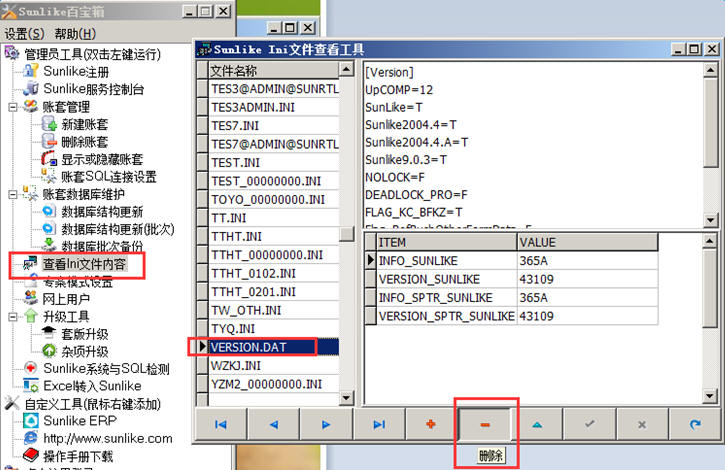Screen dimensions: 725x470
Task: Open Sunlike注册 tool in tree
Action: click(x=76, y=71)
